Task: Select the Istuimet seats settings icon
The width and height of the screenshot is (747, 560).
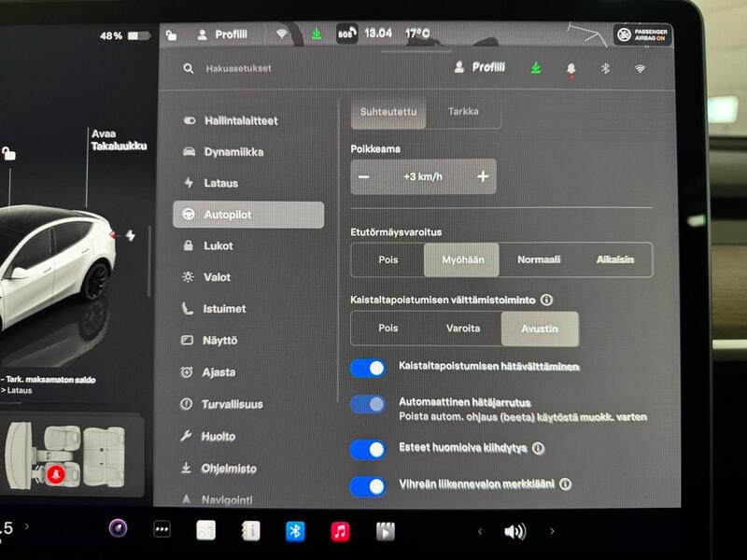Action: coord(186,308)
